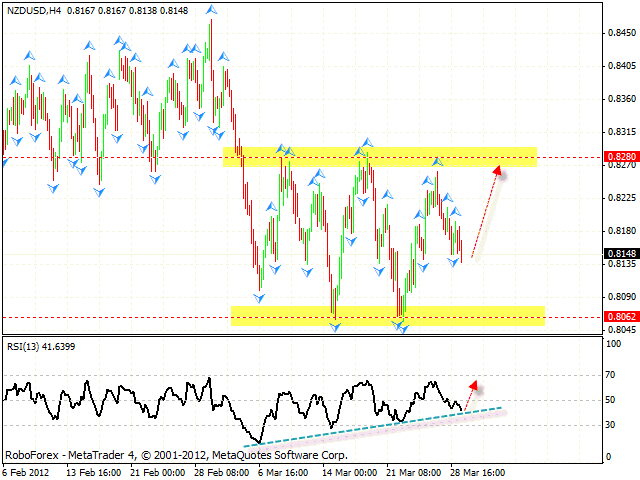Click the 0.8360 value on price axis
Viewport: 640px width, 480px height.
(621, 99)
